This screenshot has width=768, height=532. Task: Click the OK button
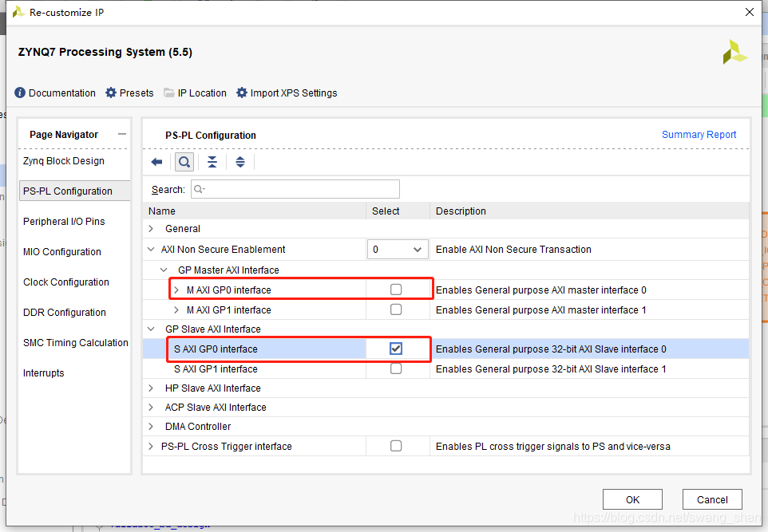(x=632, y=499)
